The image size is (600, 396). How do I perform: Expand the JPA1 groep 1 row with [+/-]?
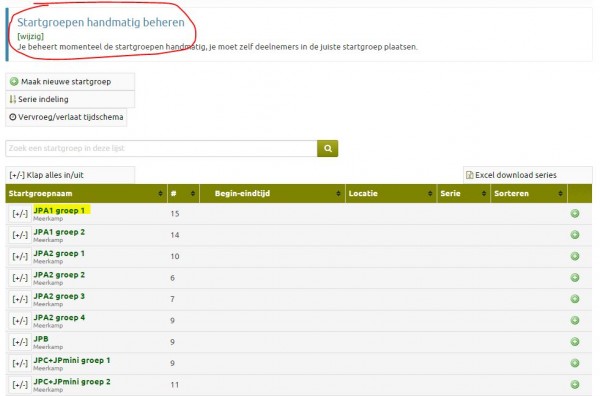20,214
